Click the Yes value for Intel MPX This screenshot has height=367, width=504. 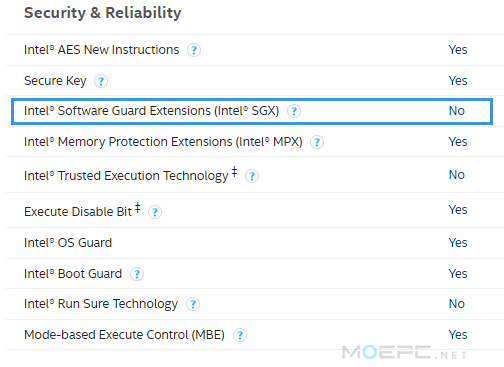pyautogui.click(x=458, y=142)
